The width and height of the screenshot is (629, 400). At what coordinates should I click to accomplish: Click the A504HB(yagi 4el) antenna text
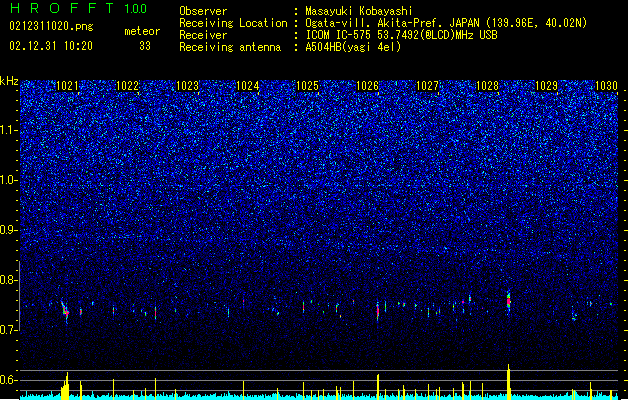click(x=353, y=47)
